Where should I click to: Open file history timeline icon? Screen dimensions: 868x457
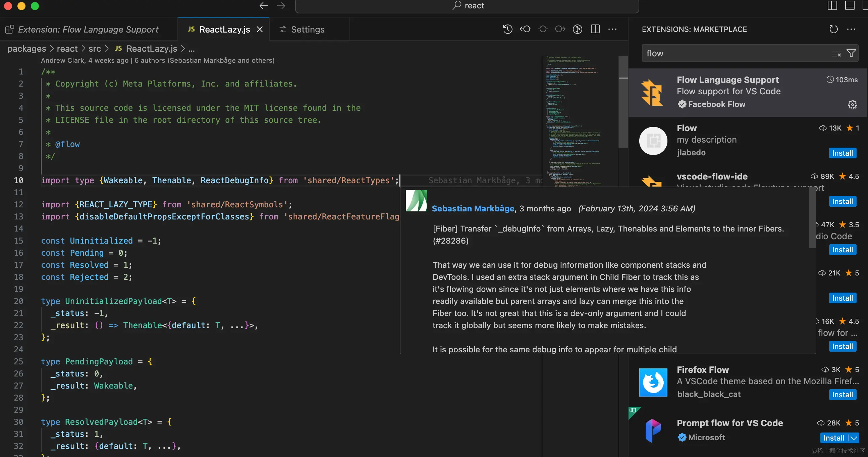[x=507, y=29]
